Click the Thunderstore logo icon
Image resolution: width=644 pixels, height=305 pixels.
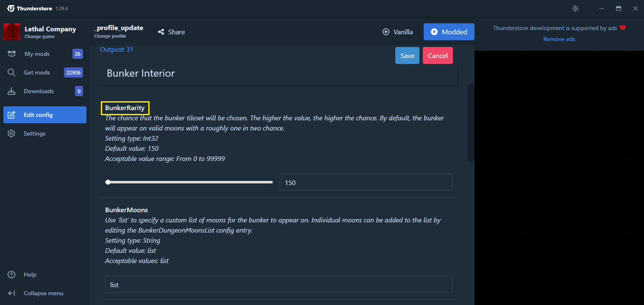point(11,8)
